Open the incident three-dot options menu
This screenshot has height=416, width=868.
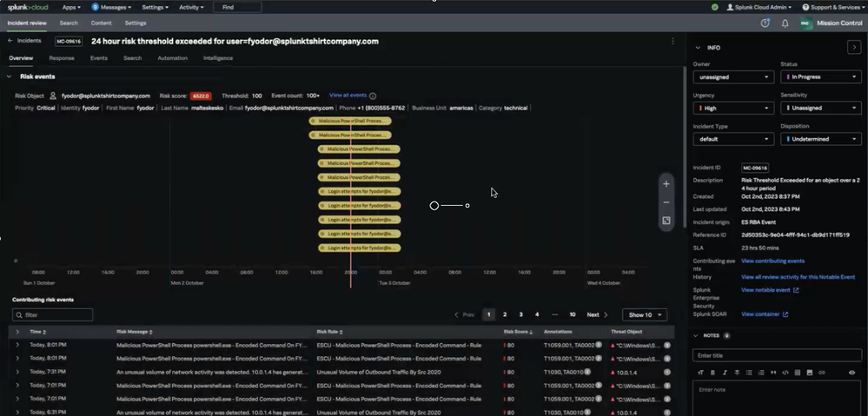673,41
